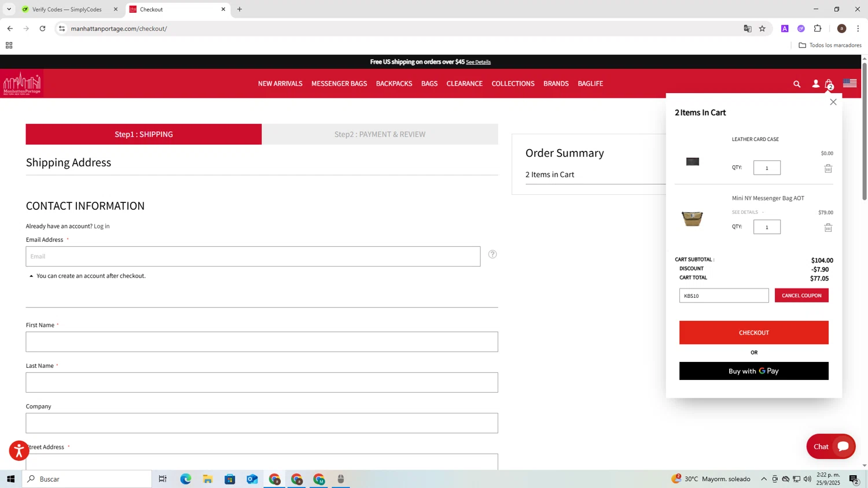
Task: Click the Email Address field
Action: tap(253, 257)
